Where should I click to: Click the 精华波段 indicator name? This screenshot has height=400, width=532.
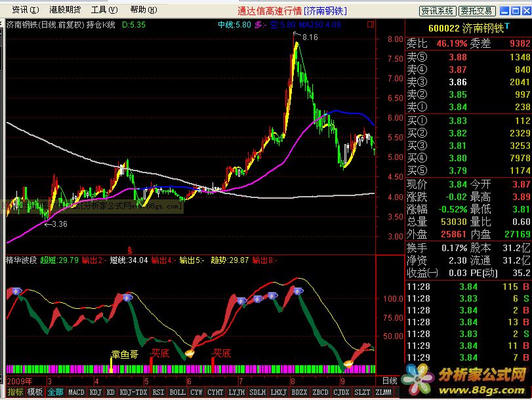[22, 260]
